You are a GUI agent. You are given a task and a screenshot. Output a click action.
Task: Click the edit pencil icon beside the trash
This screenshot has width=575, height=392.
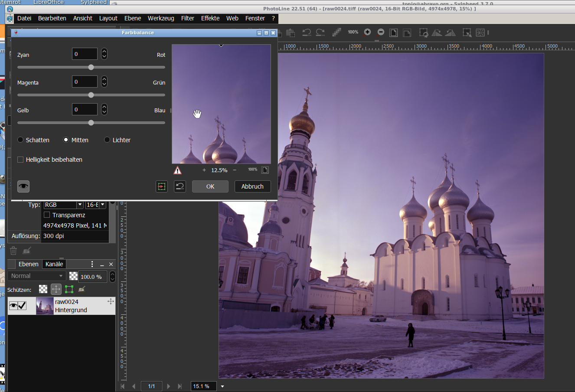(x=27, y=251)
